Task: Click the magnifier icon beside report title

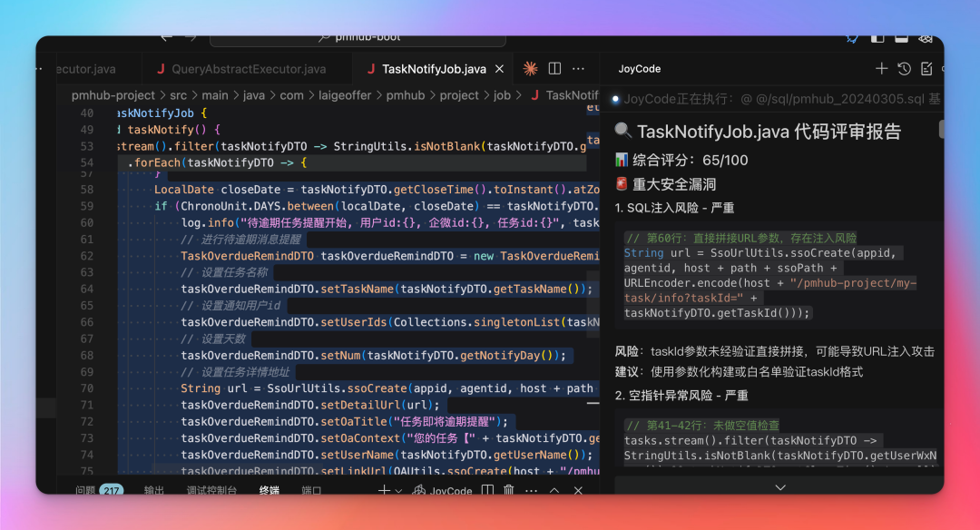Action: (622, 130)
